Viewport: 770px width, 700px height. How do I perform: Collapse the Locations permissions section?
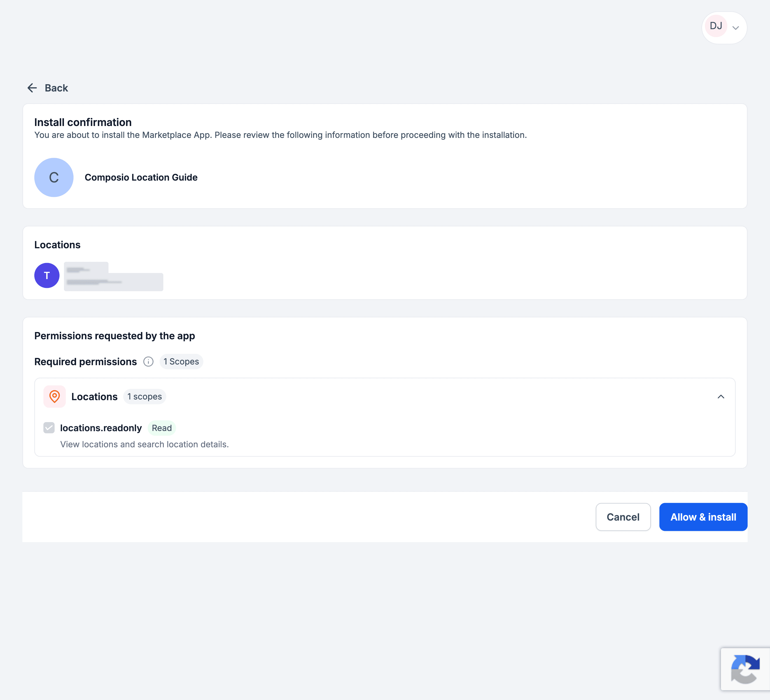pos(721,396)
